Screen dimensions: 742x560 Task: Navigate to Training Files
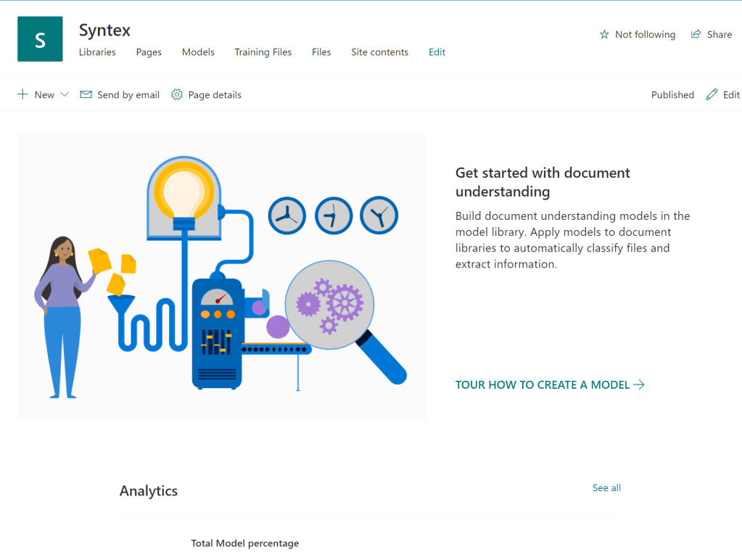point(263,52)
